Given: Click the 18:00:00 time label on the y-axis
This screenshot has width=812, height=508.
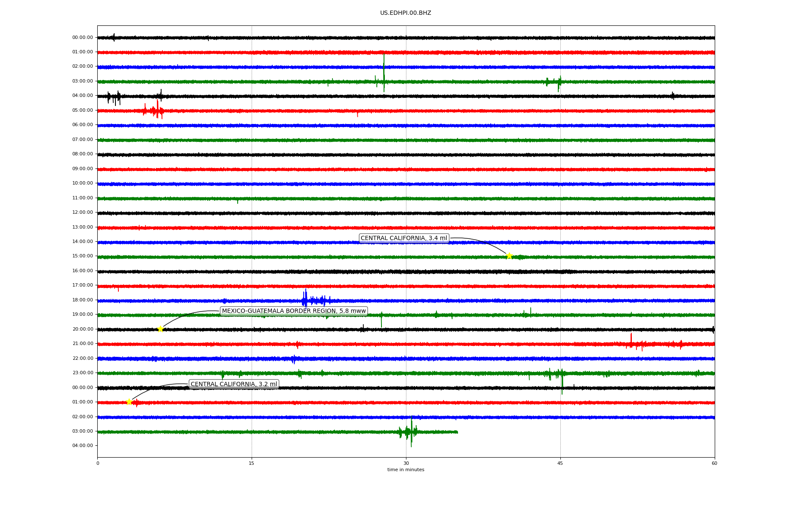Looking at the screenshot, I should tap(82, 300).
